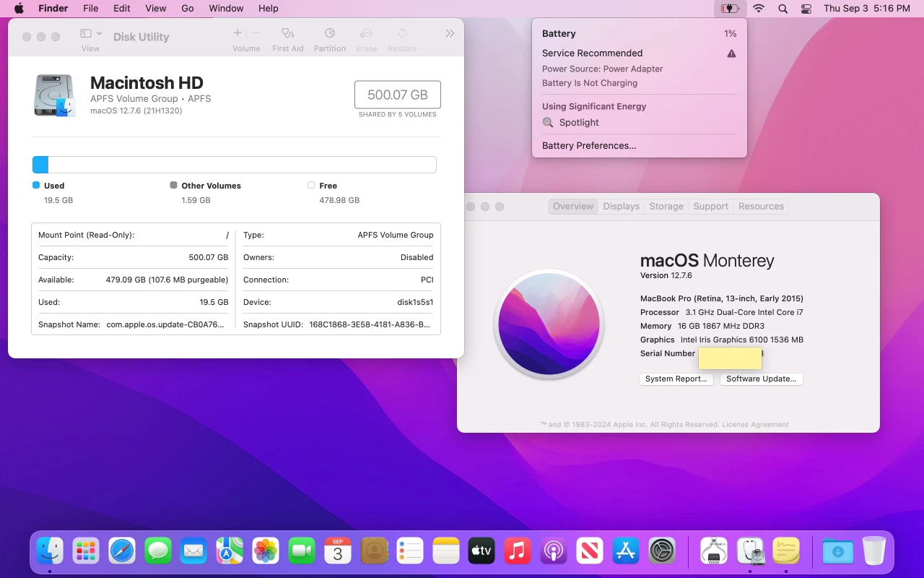Click the battery status menu bar icon

click(x=730, y=9)
